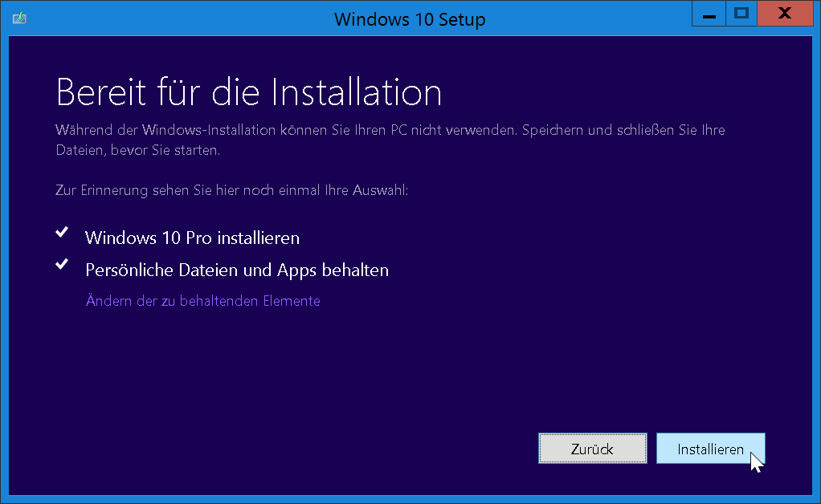Close the Windows 10 Setup window
This screenshot has width=821, height=504.
tap(785, 14)
